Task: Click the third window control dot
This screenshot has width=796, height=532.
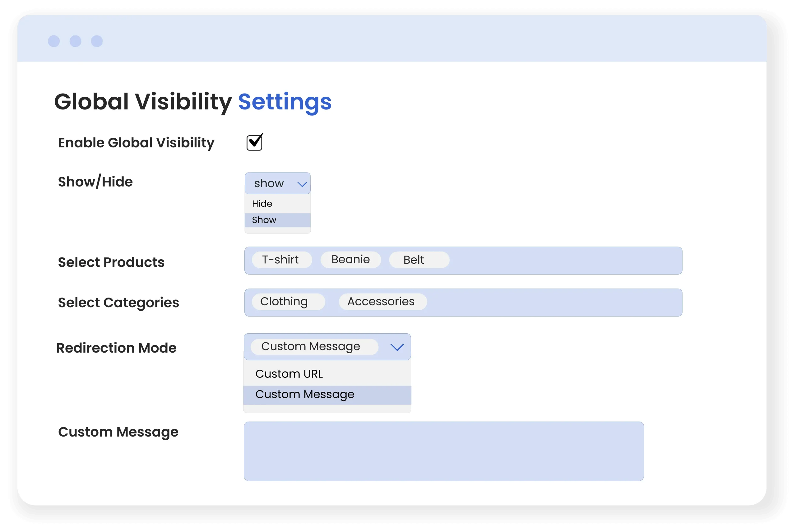Action: click(x=97, y=41)
